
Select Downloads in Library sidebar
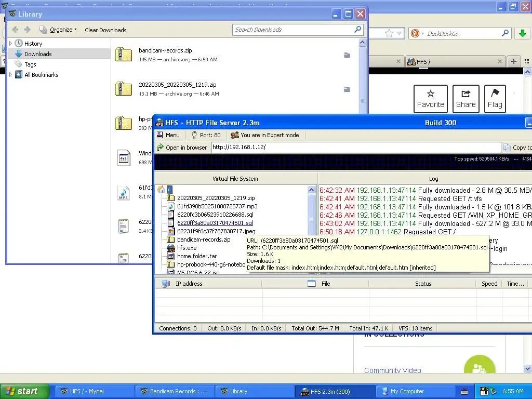(37, 54)
